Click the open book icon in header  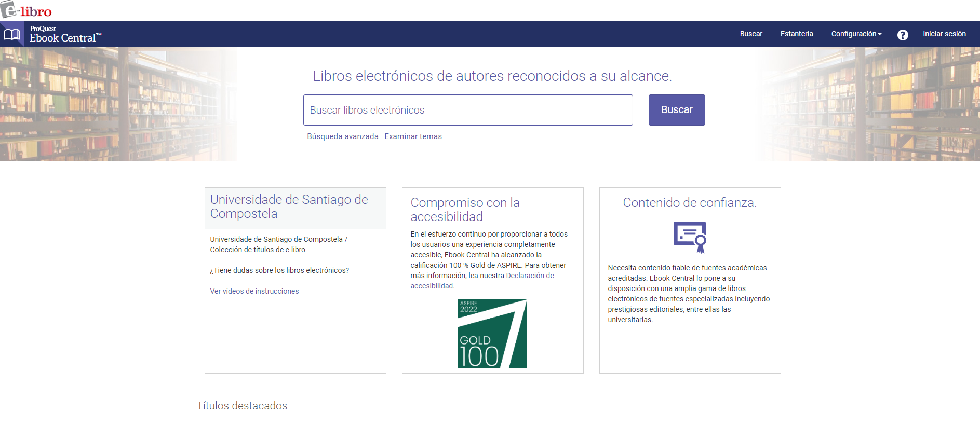coord(12,34)
